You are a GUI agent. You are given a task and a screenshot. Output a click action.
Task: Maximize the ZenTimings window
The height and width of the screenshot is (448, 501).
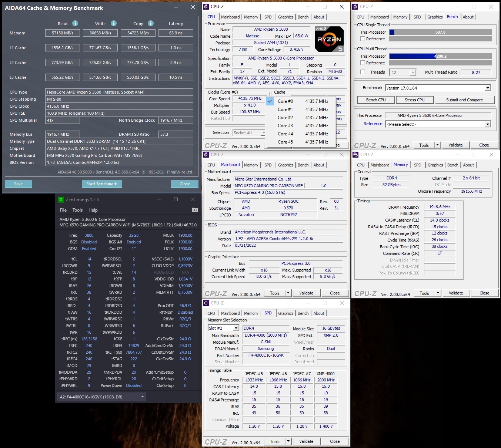176,199
